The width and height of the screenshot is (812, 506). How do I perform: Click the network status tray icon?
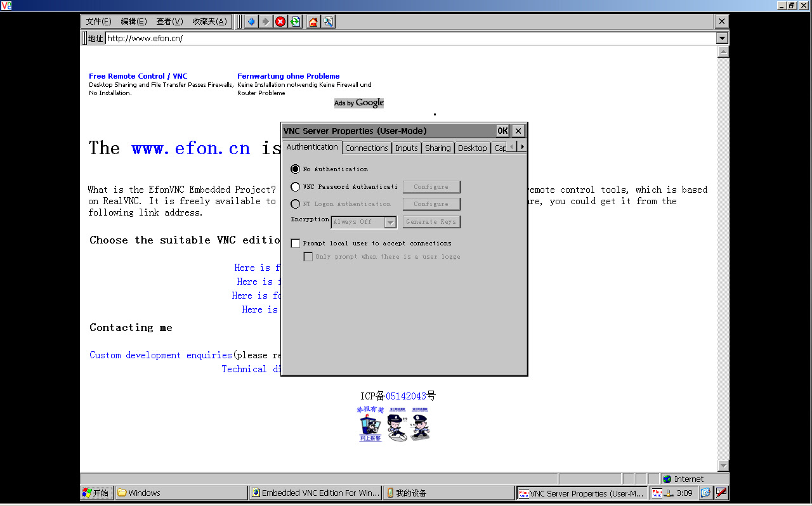click(669, 493)
